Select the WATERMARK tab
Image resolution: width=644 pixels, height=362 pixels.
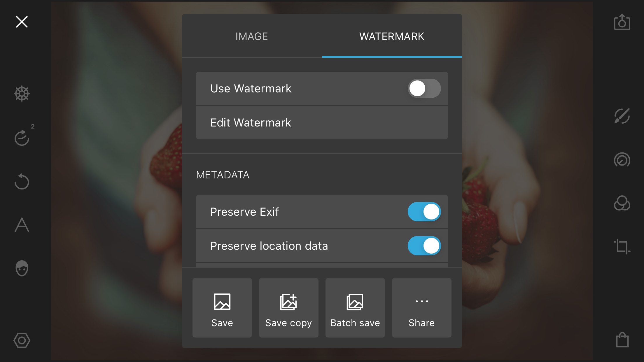click(392, 36)
